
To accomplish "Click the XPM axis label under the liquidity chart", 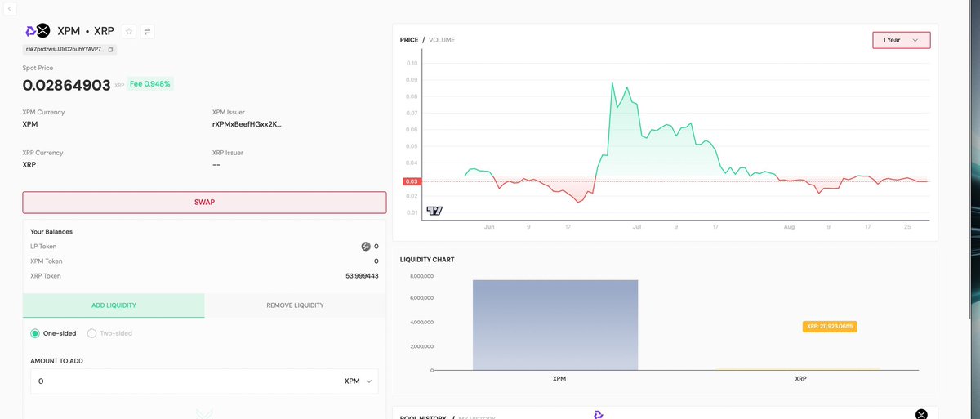I will (x=559, y=379).
